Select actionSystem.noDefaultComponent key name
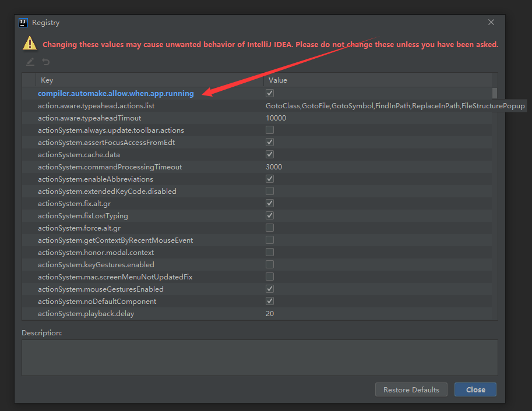 (x=97, y=302)
